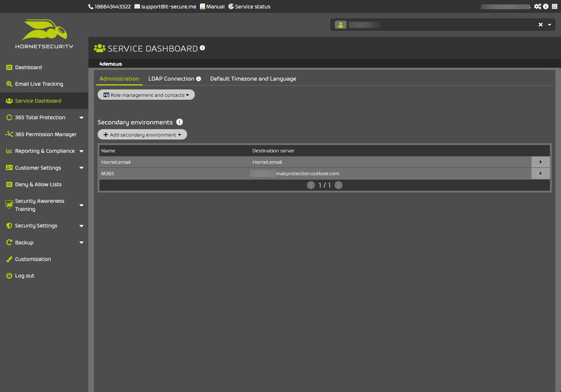Open the gears settings icon at top right
Screen dimensions: 561x392
click(x=538, y=7)
